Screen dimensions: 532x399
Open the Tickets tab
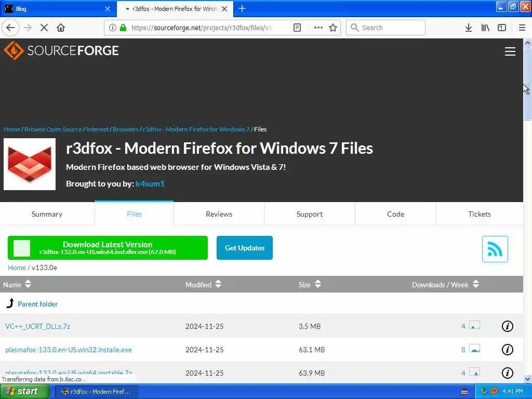[480, 214]
